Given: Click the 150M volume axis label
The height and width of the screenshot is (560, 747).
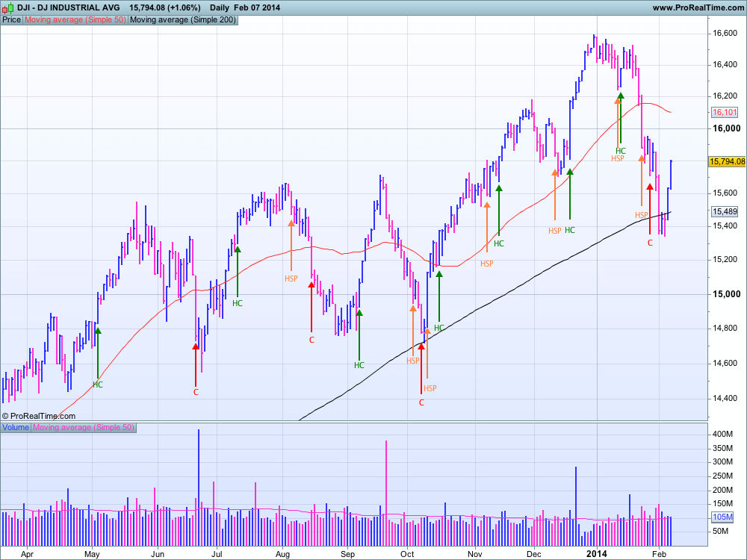Looking at the screenshot, I should pyautogui.click(x=722, y=504).
